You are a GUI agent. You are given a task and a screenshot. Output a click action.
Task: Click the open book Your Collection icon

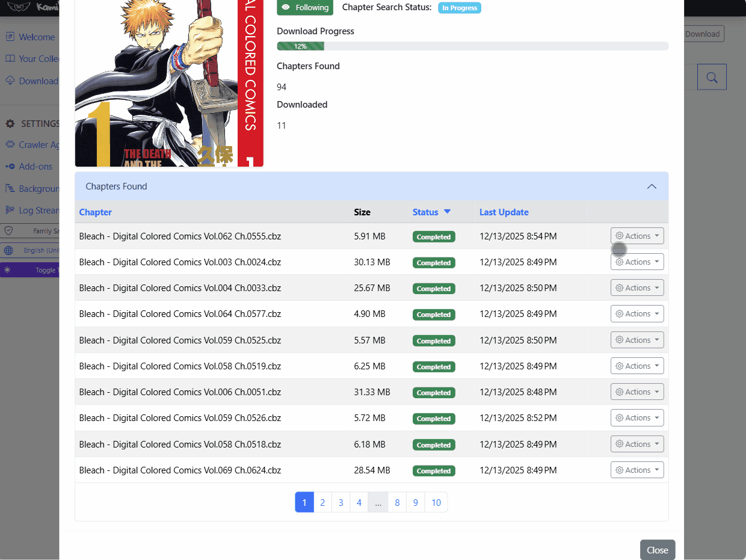coord(10,59)
